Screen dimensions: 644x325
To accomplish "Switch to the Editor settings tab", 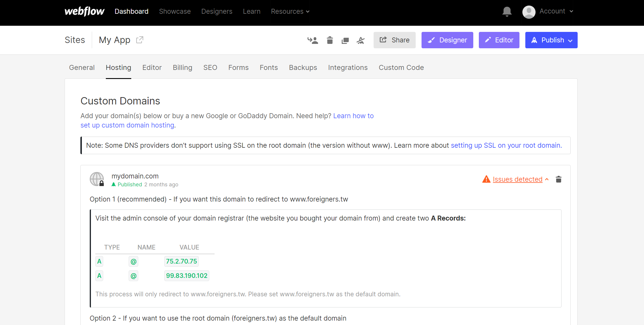I will tap(152, 68).
